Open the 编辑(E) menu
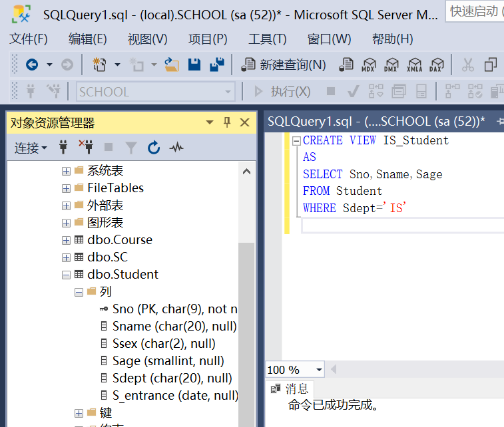Image resolution: width=504 pixels, height=427 pixels. pyautogui.click(x=87, y=39)
